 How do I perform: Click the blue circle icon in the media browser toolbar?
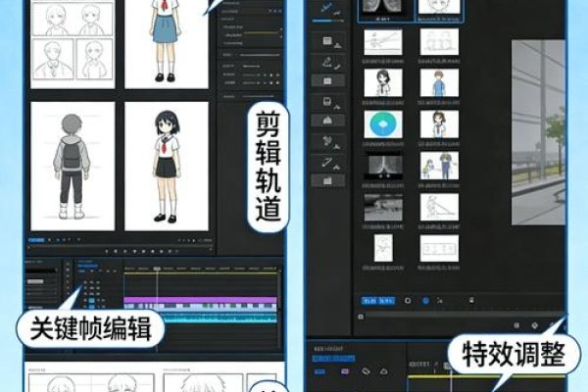tap(425, 301)
